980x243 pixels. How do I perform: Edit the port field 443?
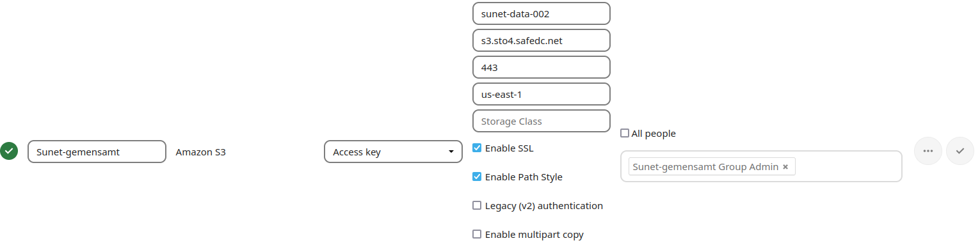[x=542, y=68]
